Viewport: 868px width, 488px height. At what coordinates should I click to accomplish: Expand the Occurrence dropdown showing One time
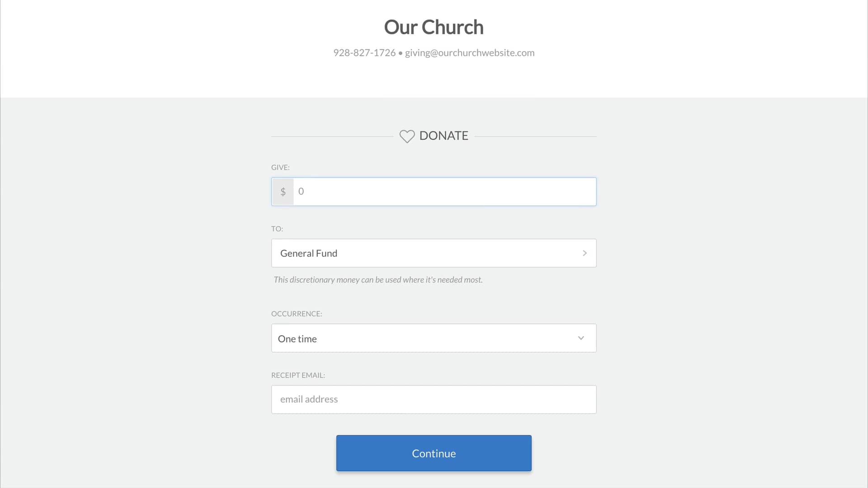(x=434, y=338)
